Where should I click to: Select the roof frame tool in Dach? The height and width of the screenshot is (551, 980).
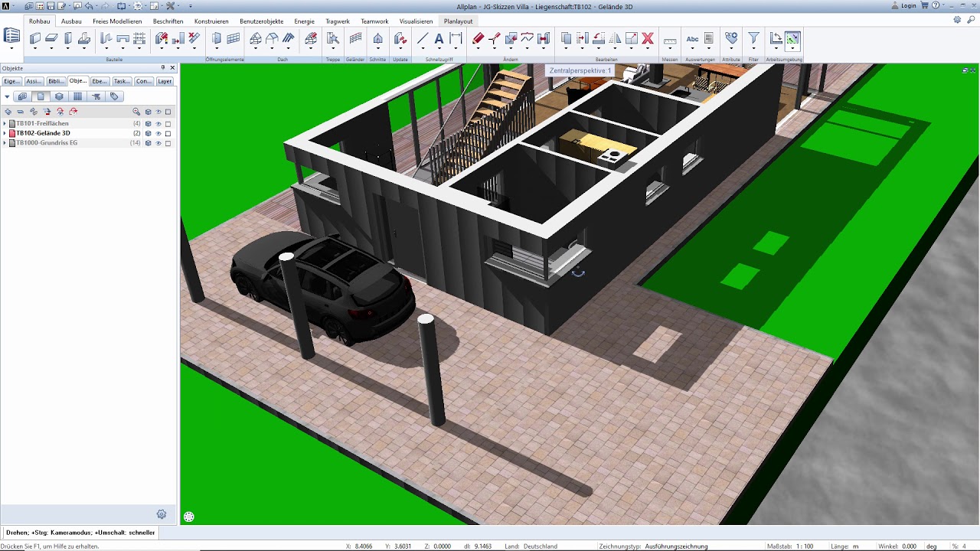(x=256, y=38)
